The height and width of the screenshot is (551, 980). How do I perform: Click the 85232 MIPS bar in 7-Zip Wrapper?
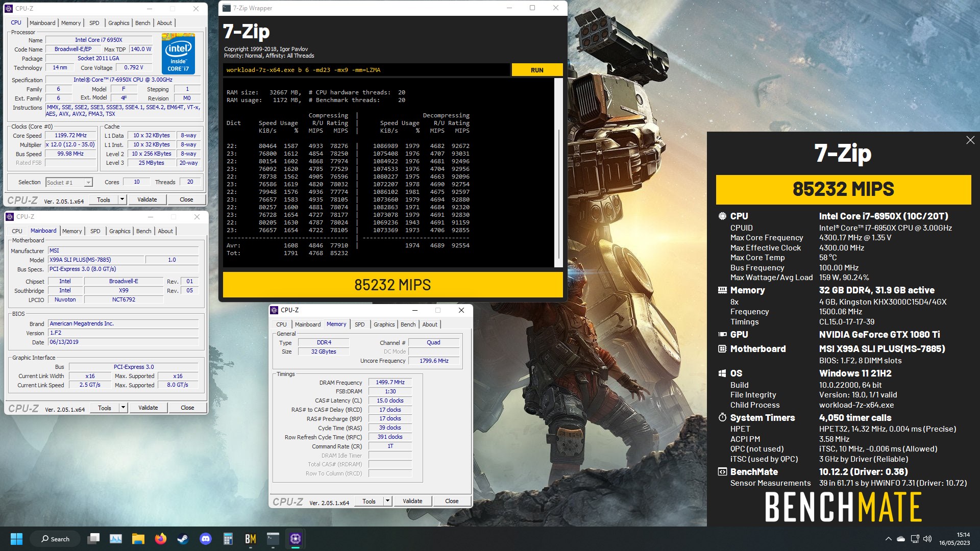[393, 285]
